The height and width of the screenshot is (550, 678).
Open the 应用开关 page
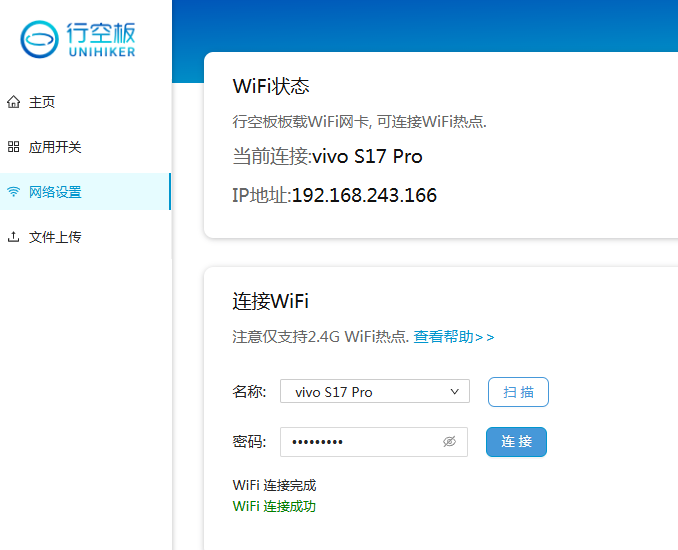click(55, 147)
